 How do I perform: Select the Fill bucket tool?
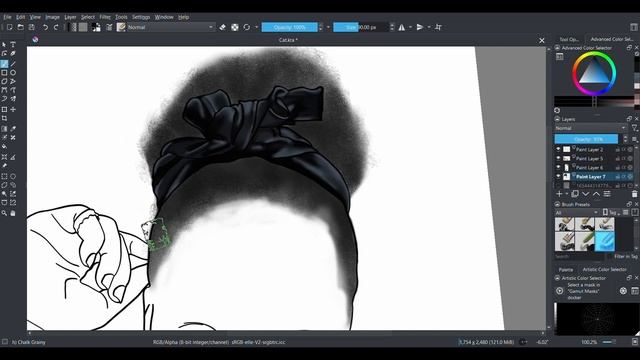coord(4,147)
